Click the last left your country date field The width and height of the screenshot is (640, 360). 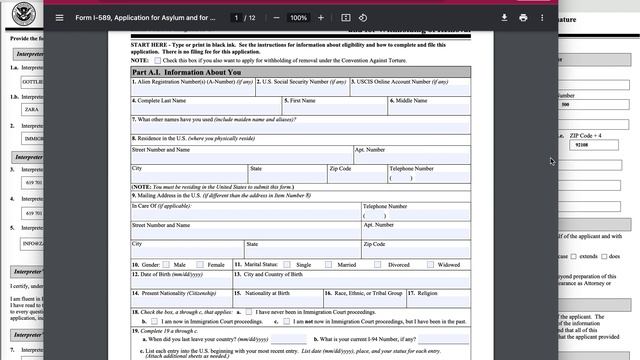click(x=289, y=339)
